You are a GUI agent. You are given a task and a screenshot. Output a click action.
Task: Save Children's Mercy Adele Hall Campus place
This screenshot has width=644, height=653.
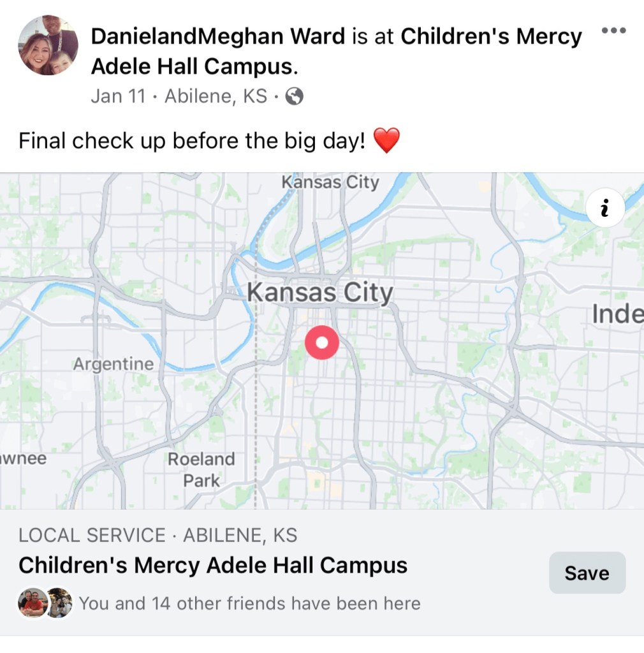[x=587, y=573]
